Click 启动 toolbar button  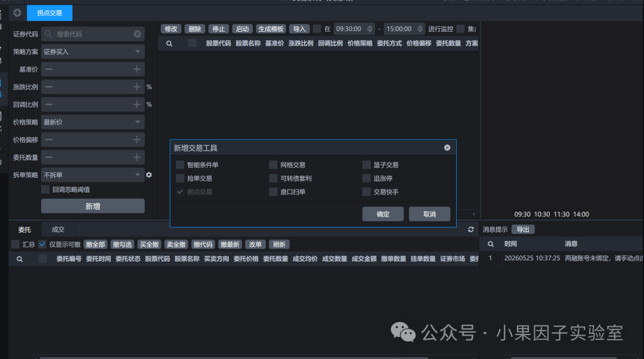tap(242, 29)
